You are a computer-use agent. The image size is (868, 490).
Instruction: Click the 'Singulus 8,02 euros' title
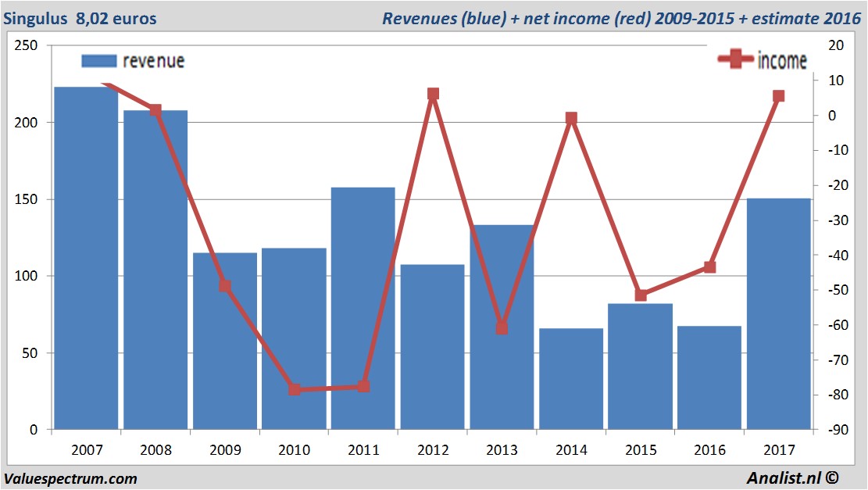coord(80,18)
